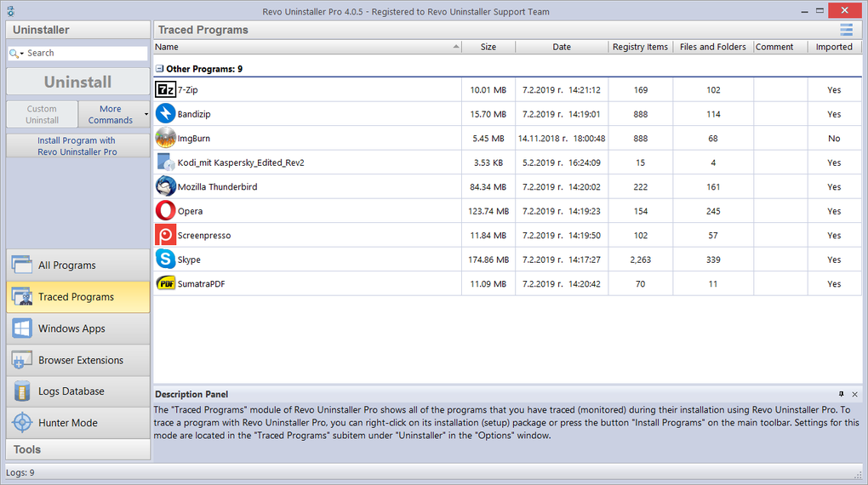Viewport: 868px width, 485px height.
Task: Click the Mozilla Thunderbird icon
Action: tap(165, 186)
